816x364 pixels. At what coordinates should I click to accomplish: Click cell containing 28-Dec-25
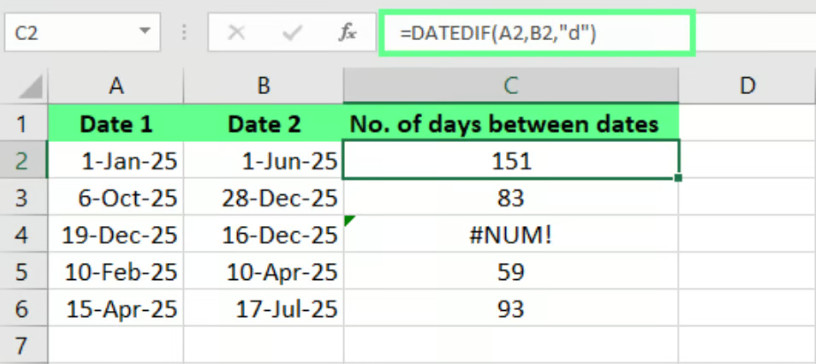pos(264,198)
